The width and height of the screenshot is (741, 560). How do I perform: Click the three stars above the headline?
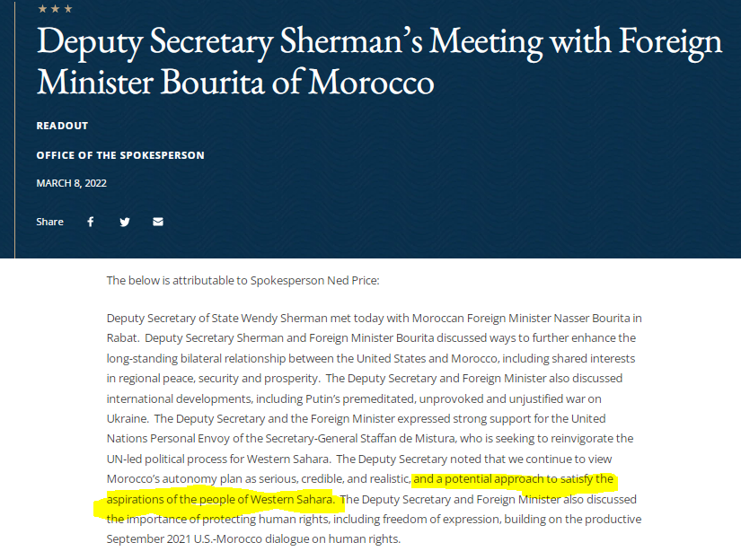[55, 9]
